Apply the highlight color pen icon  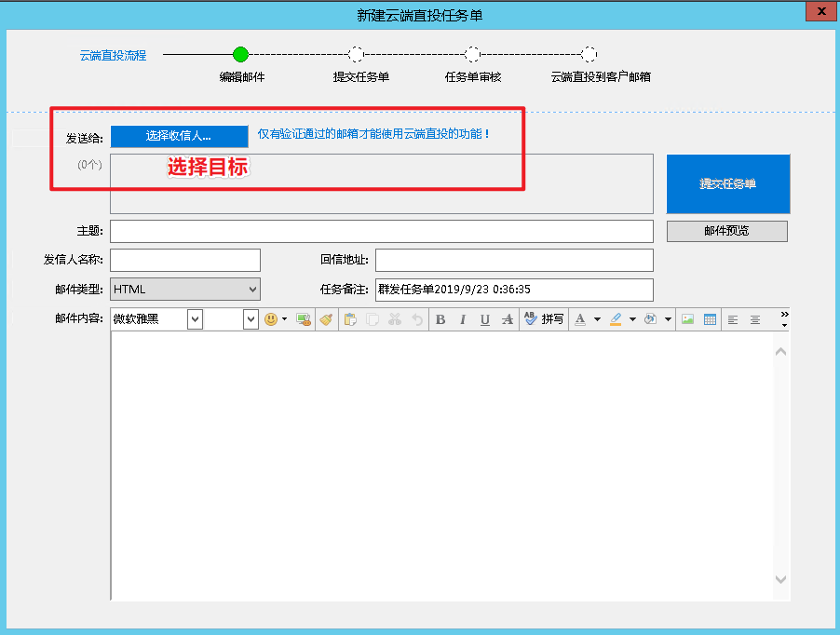(x=616, y=319)
